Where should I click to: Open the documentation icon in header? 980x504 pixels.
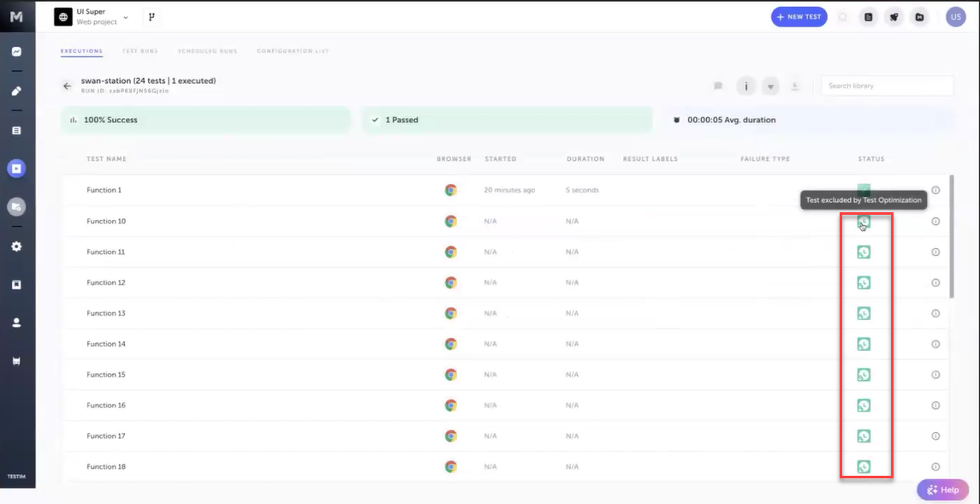[x=868, y=17]
